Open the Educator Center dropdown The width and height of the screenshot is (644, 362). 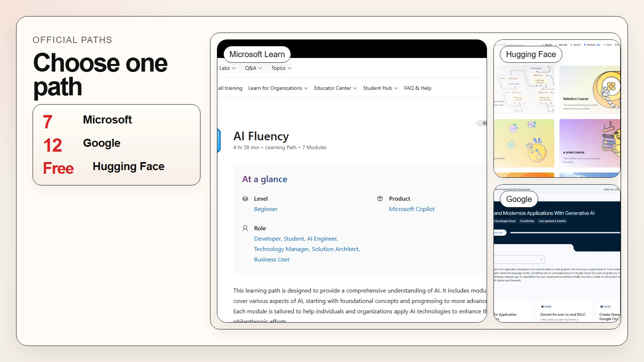tap(335, 88)
